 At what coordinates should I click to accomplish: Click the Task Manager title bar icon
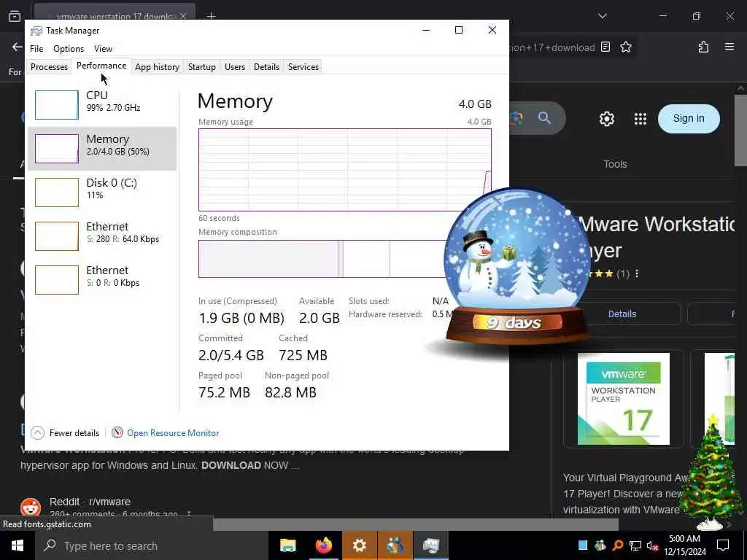click(x=36, y=31)
